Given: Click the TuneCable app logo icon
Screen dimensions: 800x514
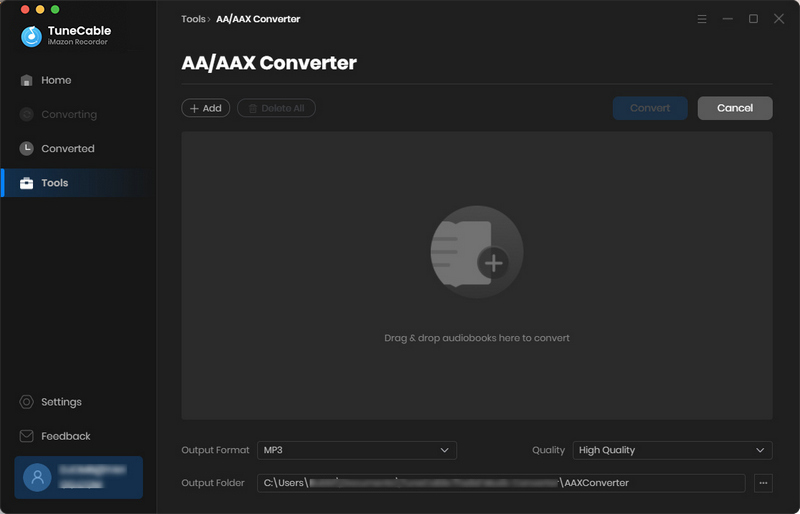Looking at the screenshot, I should [x=31, y=36].
